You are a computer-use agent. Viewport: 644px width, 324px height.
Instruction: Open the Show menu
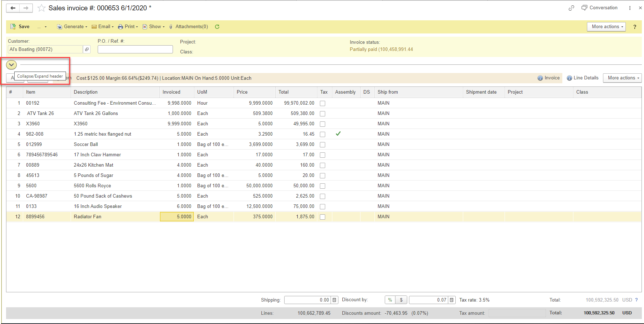point(154,27)
